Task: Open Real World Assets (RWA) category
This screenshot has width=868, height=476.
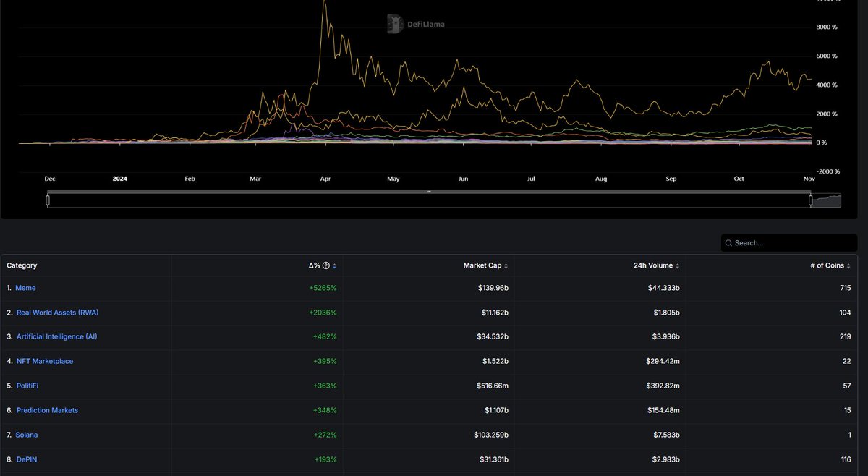Action: (57, 313)
